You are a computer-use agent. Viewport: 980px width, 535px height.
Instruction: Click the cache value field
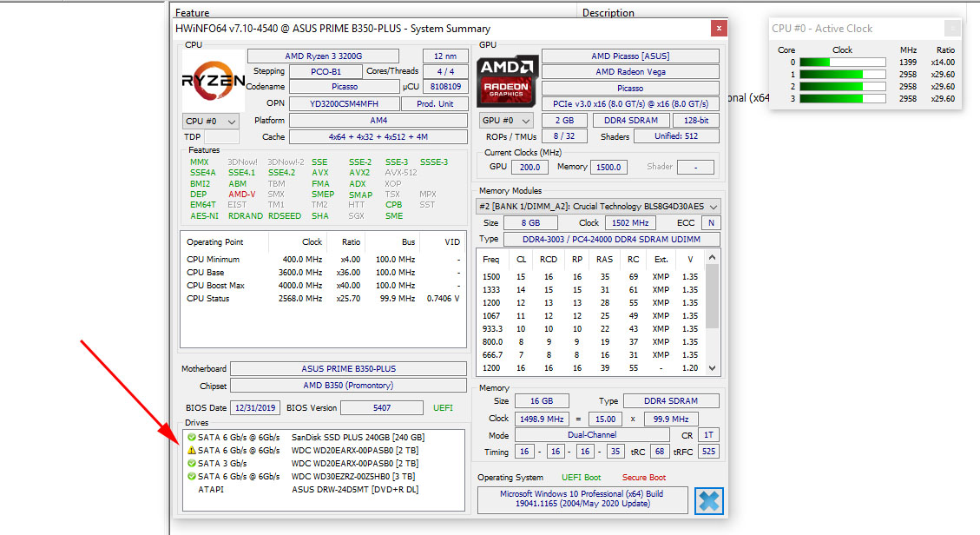point(378,137)
